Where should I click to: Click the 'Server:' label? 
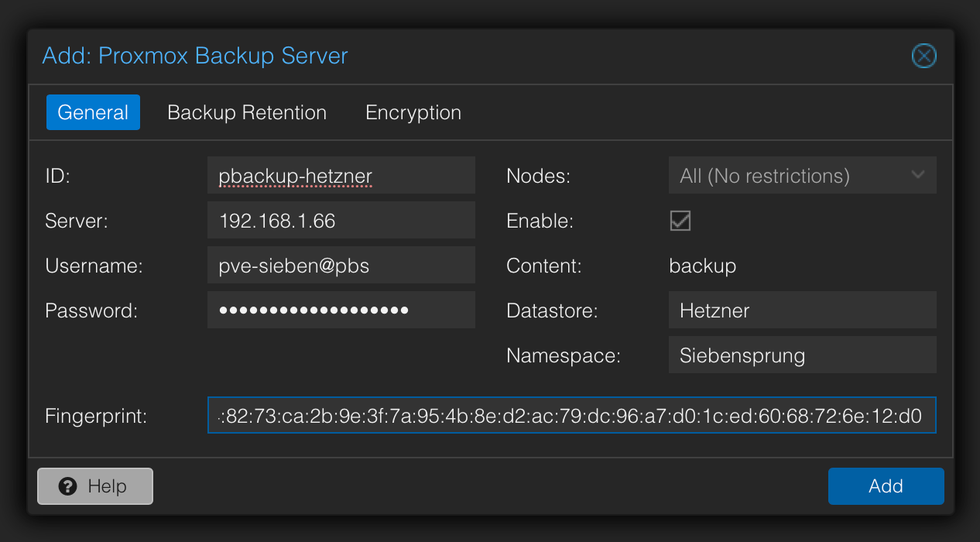tap(77, 221)
